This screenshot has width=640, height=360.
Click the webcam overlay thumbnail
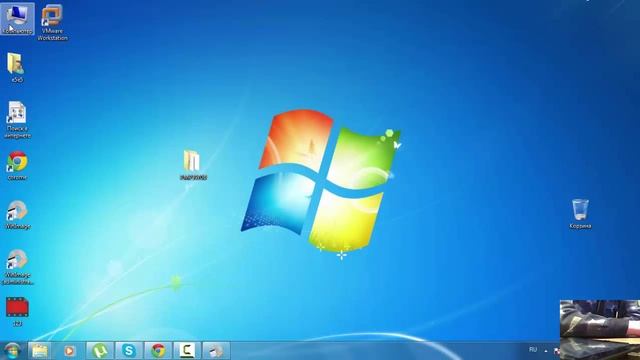[600, 330]
